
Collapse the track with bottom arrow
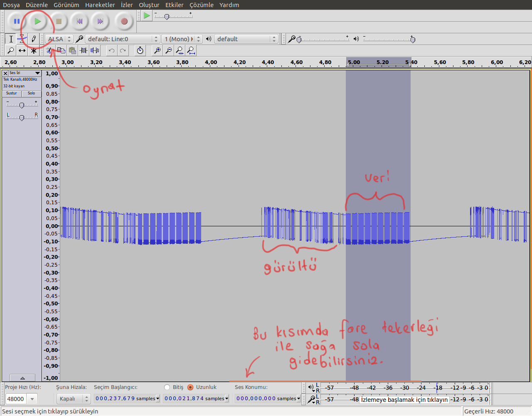click(x=22, y=378)
